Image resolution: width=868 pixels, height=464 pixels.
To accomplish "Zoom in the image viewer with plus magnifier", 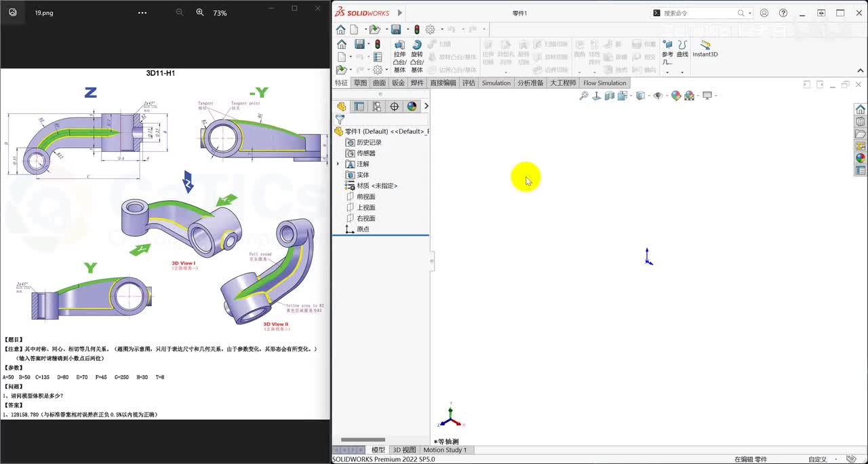I will click(200, 12).
